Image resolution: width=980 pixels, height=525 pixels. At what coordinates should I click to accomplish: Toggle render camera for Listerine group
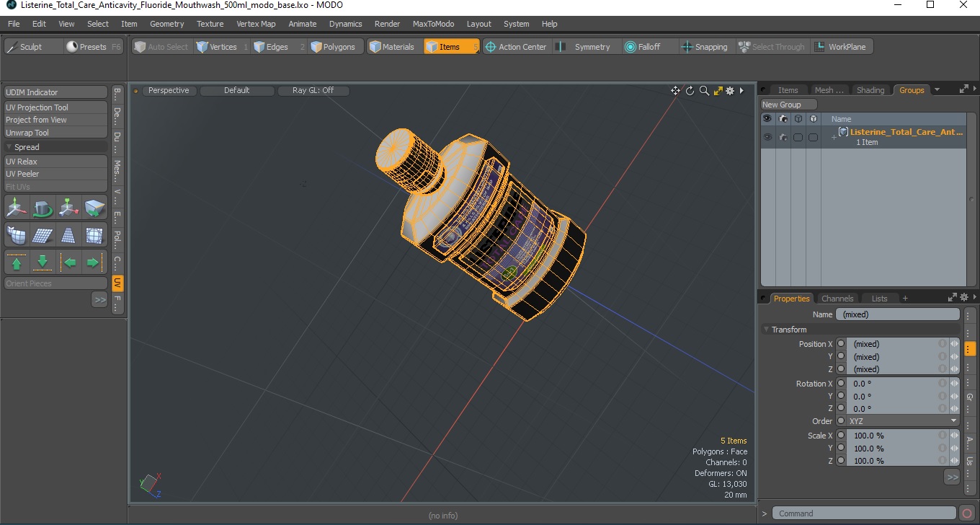[x=783, y=137]
